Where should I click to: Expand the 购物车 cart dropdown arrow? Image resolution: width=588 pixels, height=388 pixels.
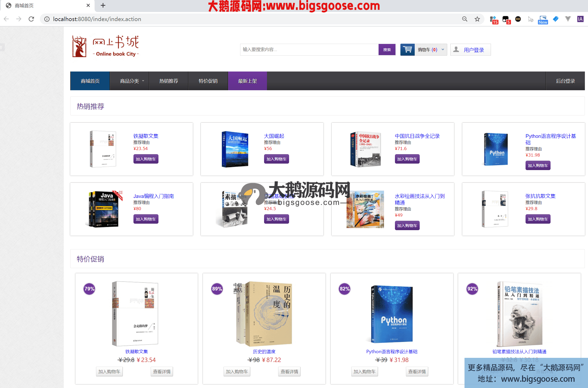pyautogui.click(x=443, y=49)
